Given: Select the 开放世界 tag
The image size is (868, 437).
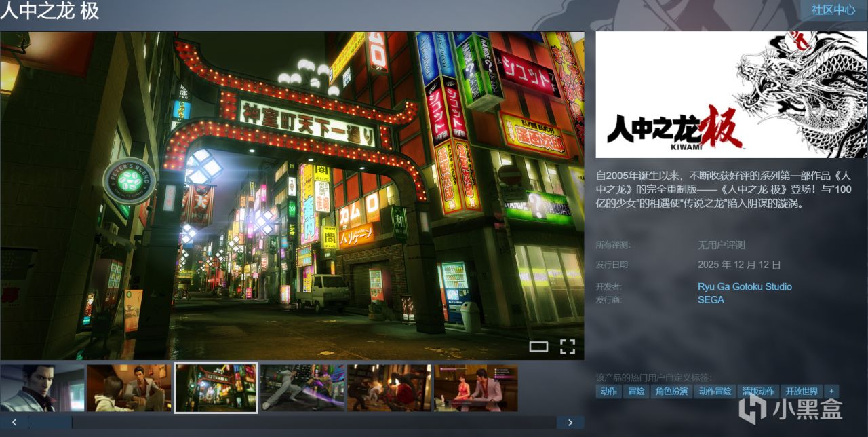Looking at the screenshot, I should [802, 392].
